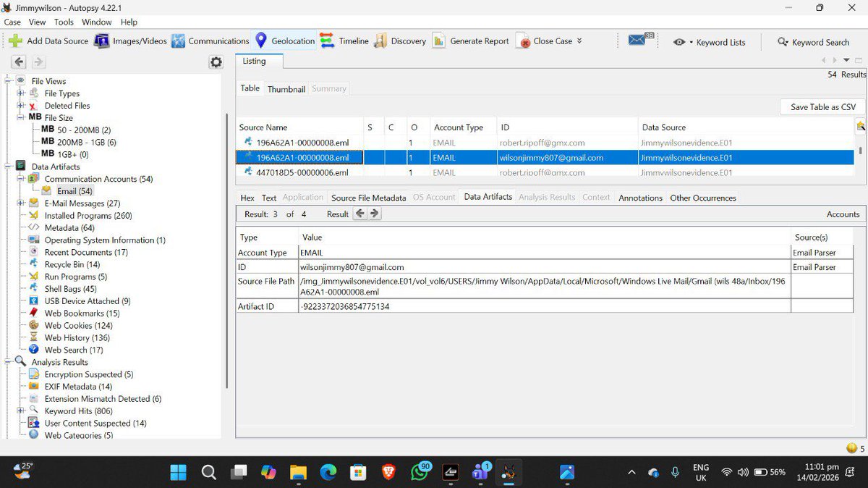This screenshot has width=868, height=488.
Task: Click the Operating System Information icon
Action: pyautogui.click(x=33, y=240)
